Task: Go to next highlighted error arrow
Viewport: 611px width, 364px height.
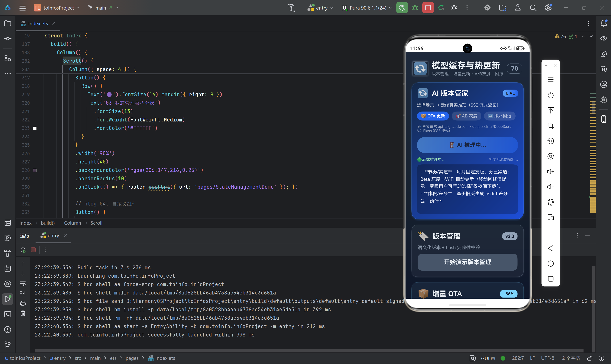Action: tap(591, 36)
